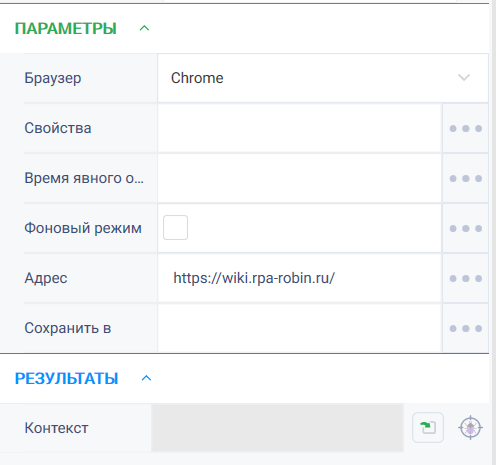This screenshot has width=496, height=465.
Task: Click the bug crosshair debug icon
Action: [470, 427]
